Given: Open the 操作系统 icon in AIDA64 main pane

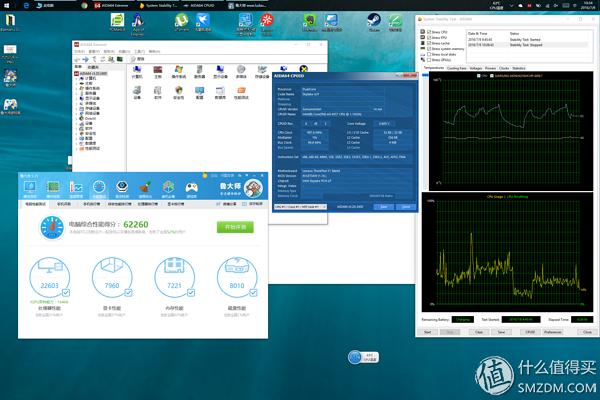Looking at the screenshot, I should tap(178, 71).
